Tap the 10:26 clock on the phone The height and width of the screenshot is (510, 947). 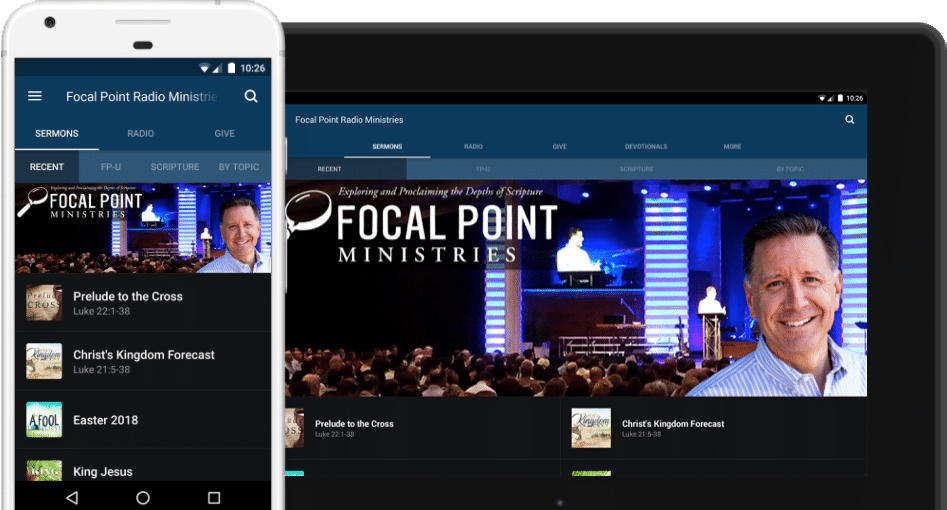pos(252,68)
